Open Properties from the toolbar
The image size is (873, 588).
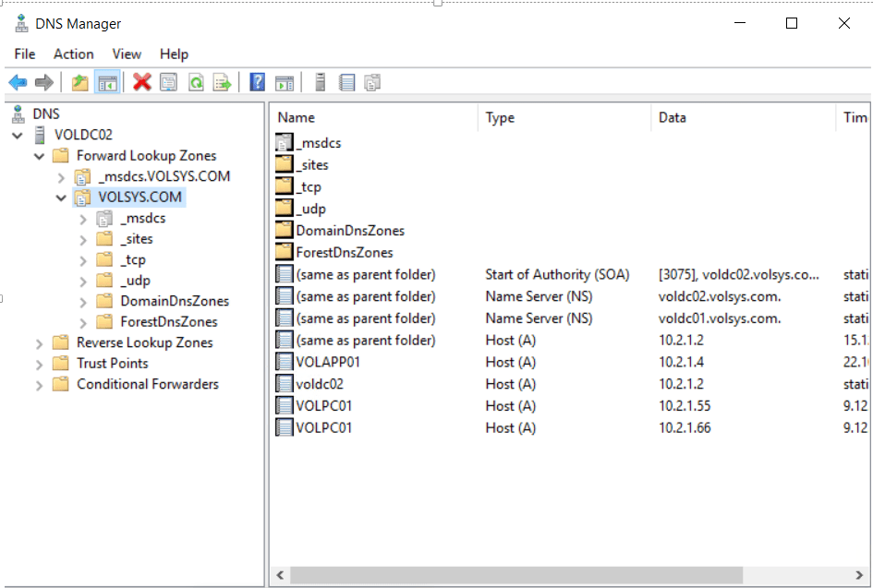[x=168, y=83]
